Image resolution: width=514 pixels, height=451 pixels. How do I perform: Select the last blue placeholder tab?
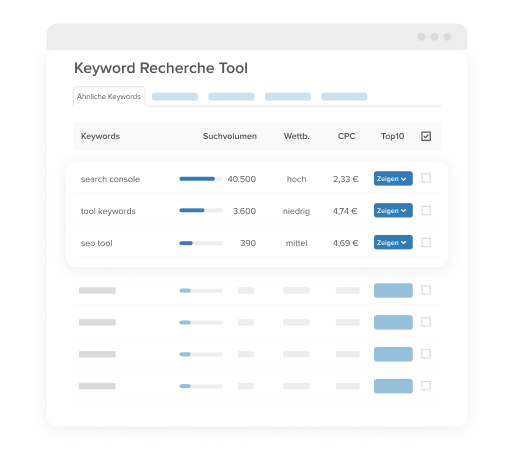[344, 97]
